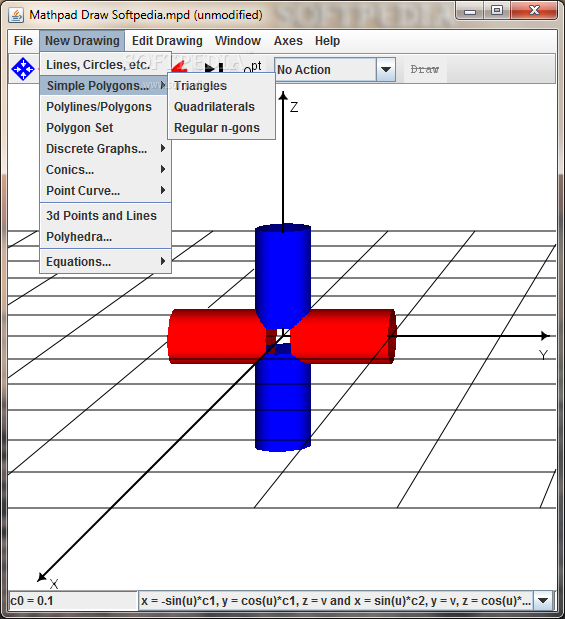Screen dimensions: 565x619
Task: Click the blue four-arrow move icon
Action: [x=23, y=69]
